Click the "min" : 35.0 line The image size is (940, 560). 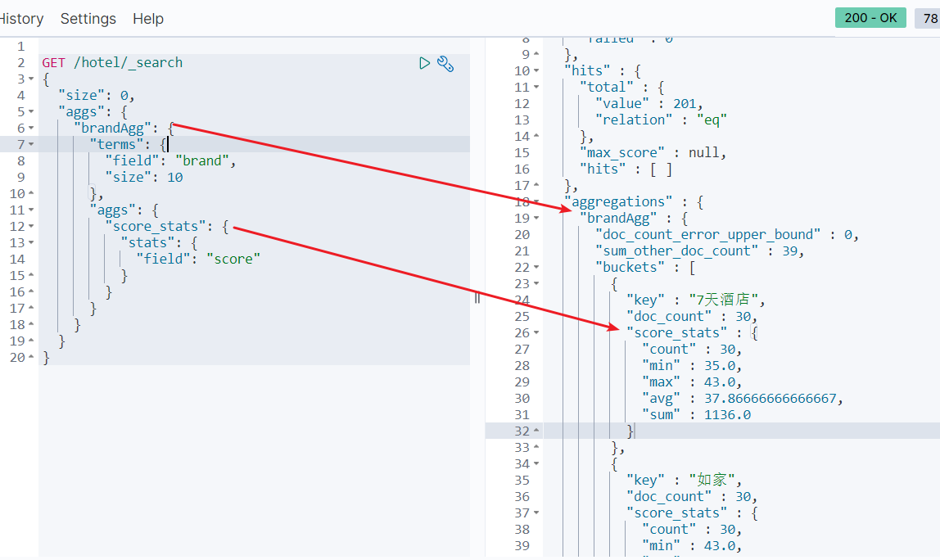(692, 366)
